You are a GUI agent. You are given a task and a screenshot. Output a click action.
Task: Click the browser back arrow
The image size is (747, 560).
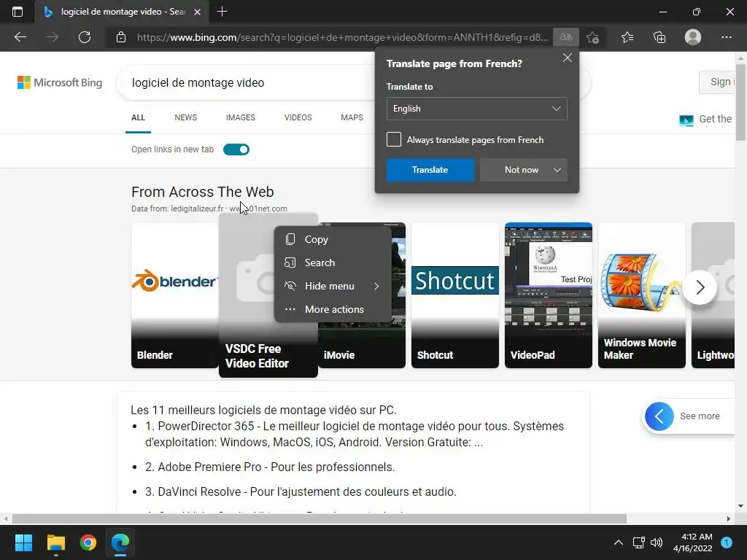(x=20, y=37)
